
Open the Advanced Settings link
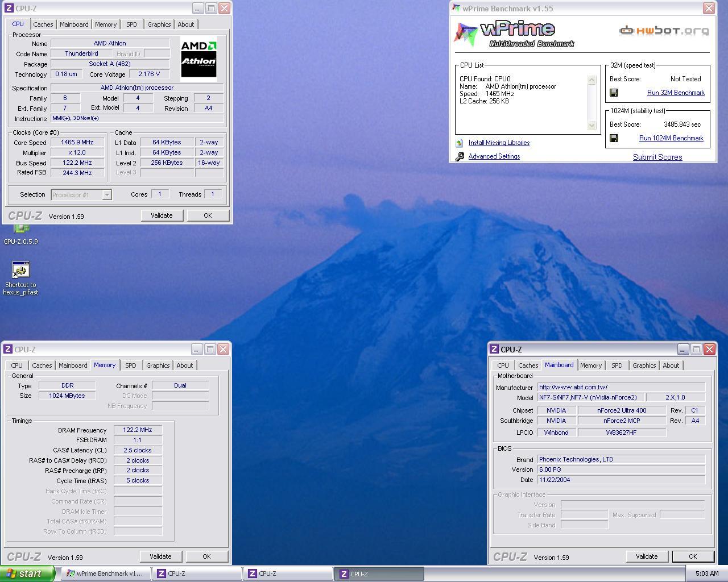[494, 156]
